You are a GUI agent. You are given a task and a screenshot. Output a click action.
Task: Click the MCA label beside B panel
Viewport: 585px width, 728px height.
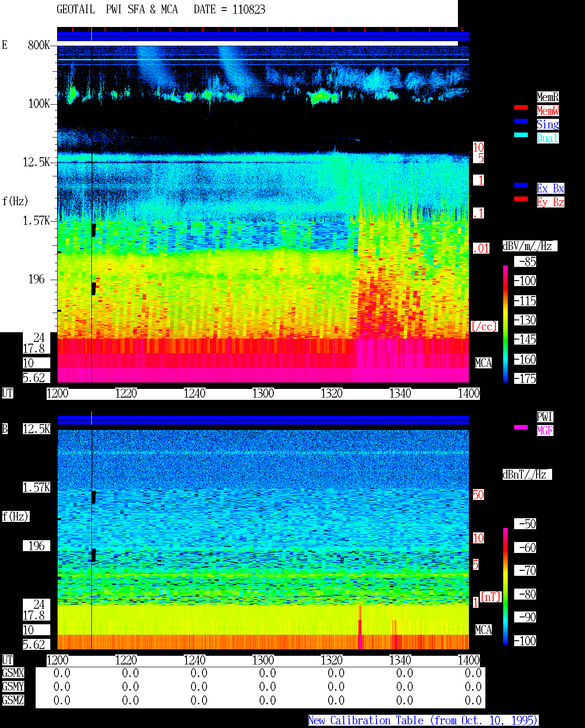tap(484, 630)
